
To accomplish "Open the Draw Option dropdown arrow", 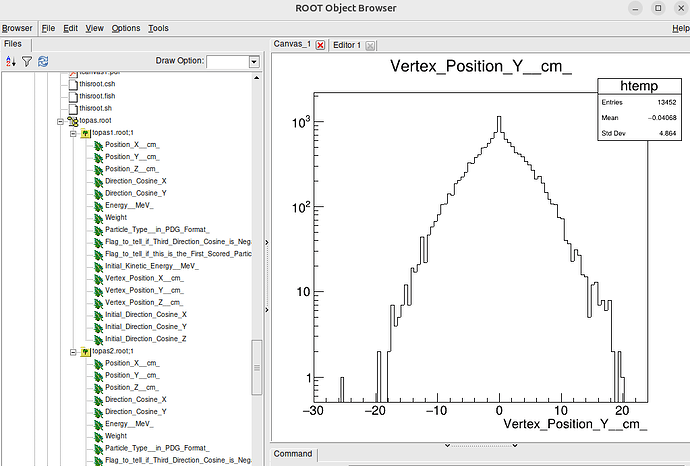I will coord(254,62).
